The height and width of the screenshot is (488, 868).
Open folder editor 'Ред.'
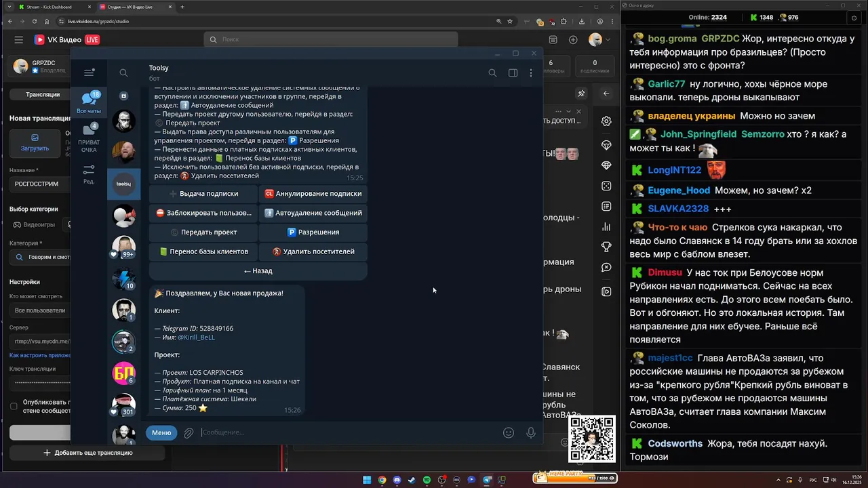pos(89,174)
